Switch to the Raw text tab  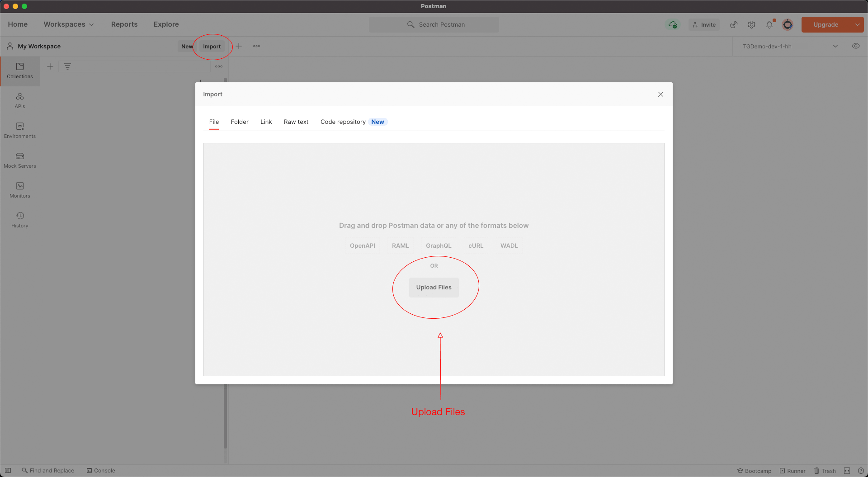296,122
